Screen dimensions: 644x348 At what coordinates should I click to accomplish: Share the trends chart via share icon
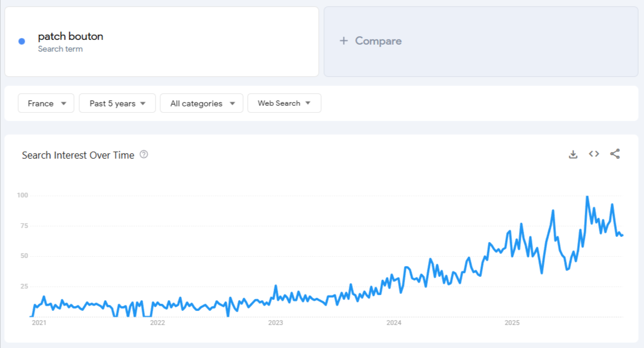click(615, 154)
